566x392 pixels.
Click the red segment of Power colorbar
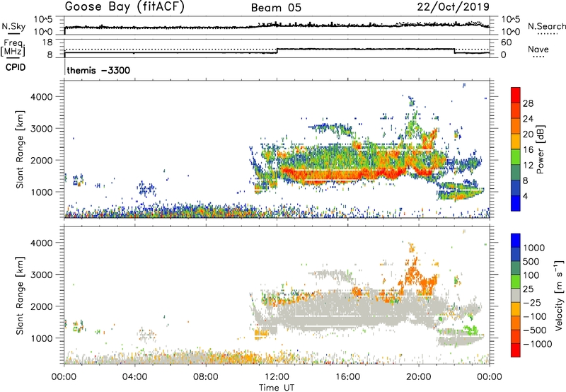click(x=516, y=95)
